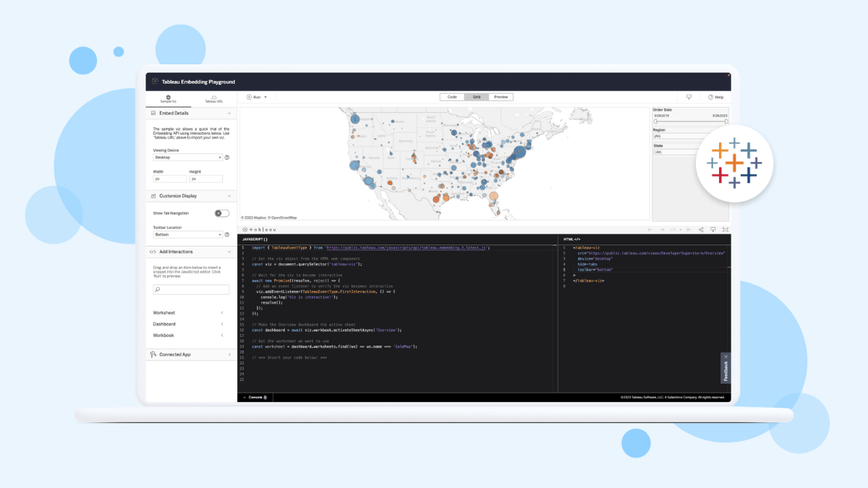Screen dimensions: 868x488
Task: Click the Add Interactions code icon
Action: click(x=153, y=252)
